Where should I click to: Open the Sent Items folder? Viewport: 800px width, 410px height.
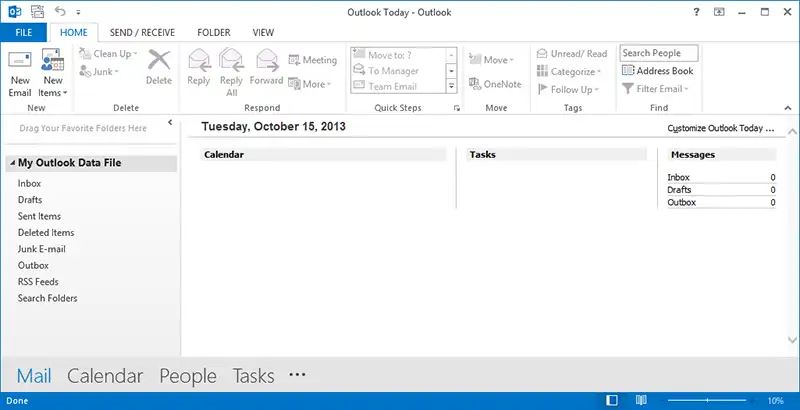point(39,216)
